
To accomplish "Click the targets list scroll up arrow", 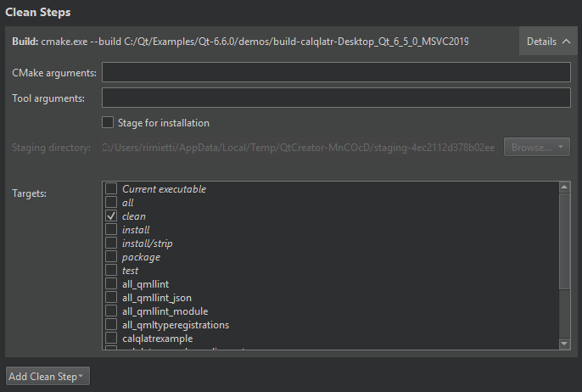I will (x=564, y=188).
